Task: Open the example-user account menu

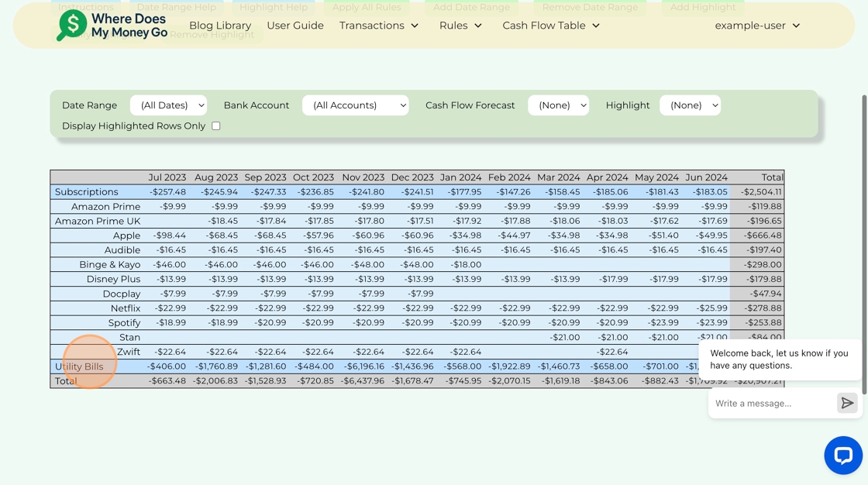Action: click(x=757, y=26)
